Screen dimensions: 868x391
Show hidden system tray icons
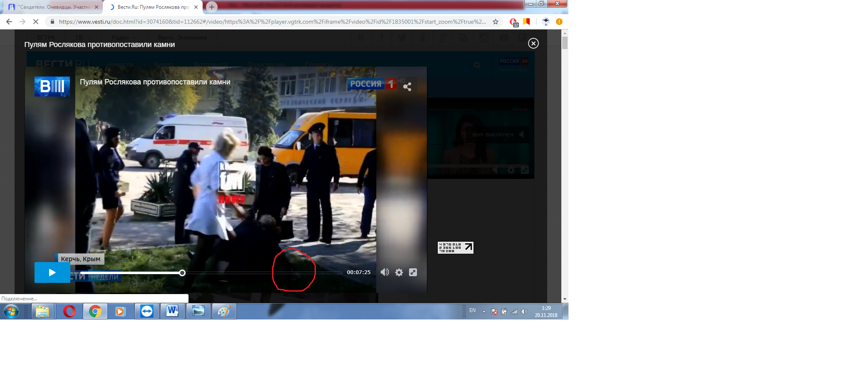click(x=484, y=312)
